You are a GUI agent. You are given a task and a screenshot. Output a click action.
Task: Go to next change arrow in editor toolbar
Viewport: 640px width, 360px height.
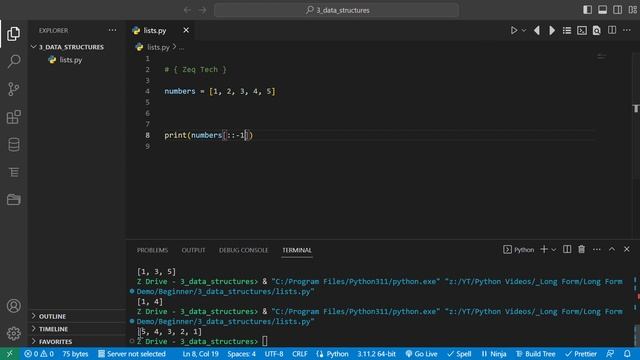552,31
